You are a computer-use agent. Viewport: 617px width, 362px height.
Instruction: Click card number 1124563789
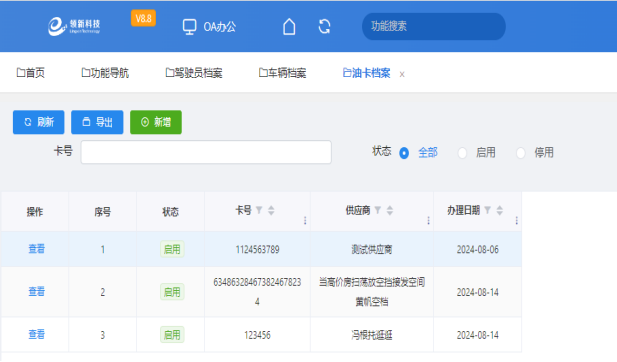[x=257, y=249]
